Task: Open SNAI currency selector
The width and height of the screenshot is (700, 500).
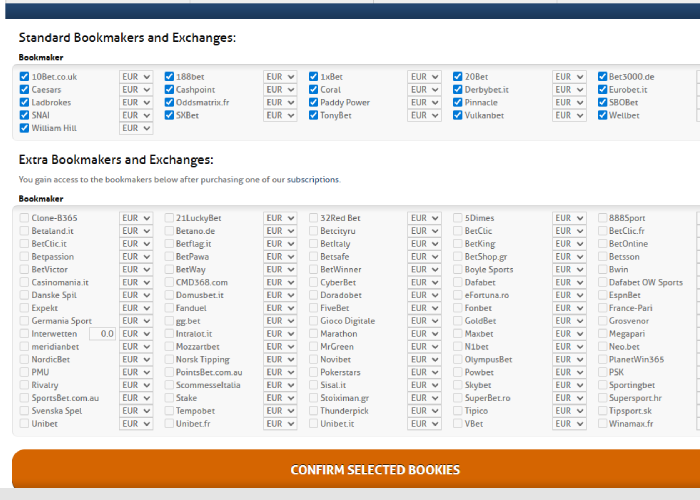Action: 136,115
